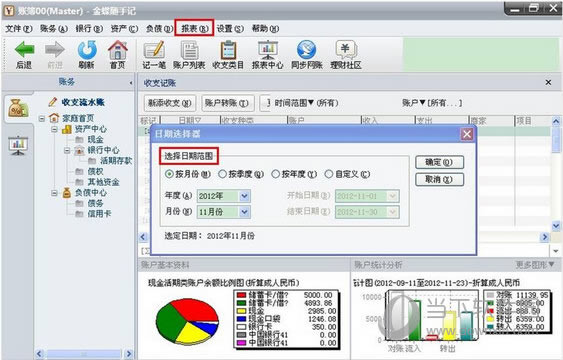This screenshot has width=563, height=360.
Task: Select 活期存款 in the tree
Action: (x=116, y=161)
